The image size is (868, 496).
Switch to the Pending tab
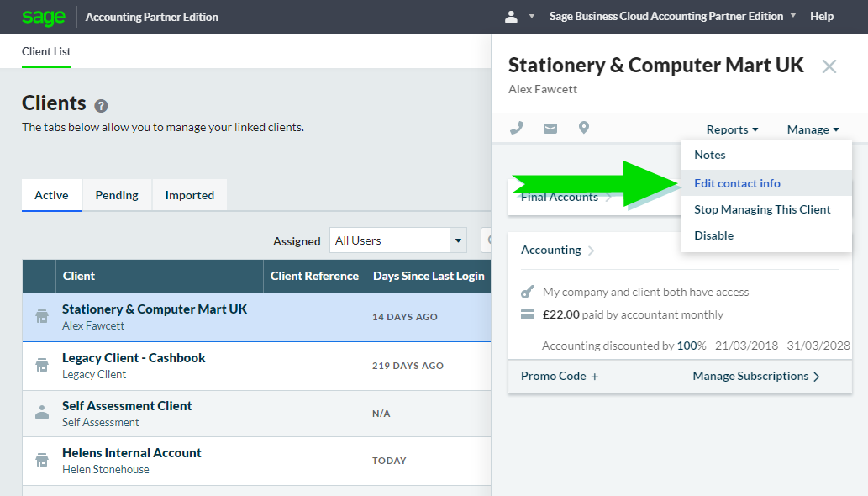click(x=117, y=195)
